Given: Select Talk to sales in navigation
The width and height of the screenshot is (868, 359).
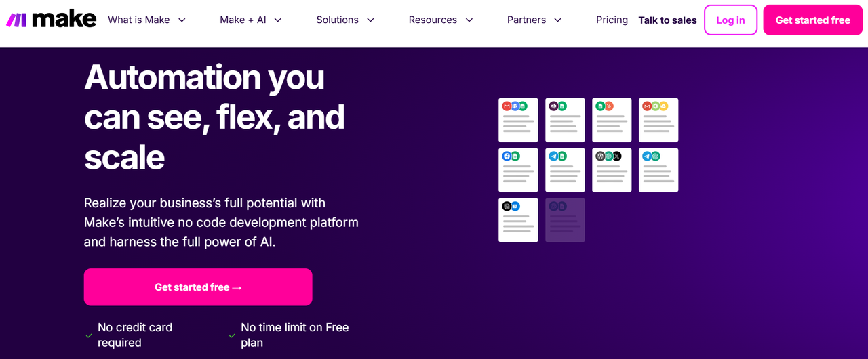Looking at the screenshot, I should tap(667, 20).
